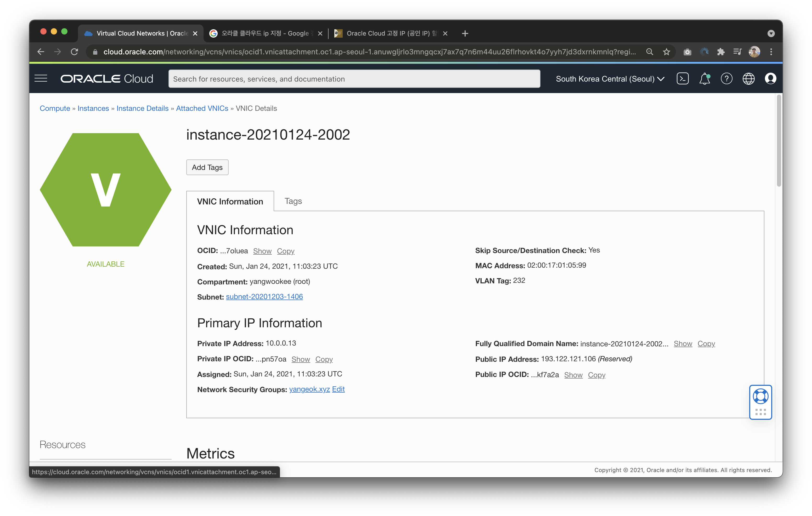Click the blue loading spinner extension icon

pos(704,52)
